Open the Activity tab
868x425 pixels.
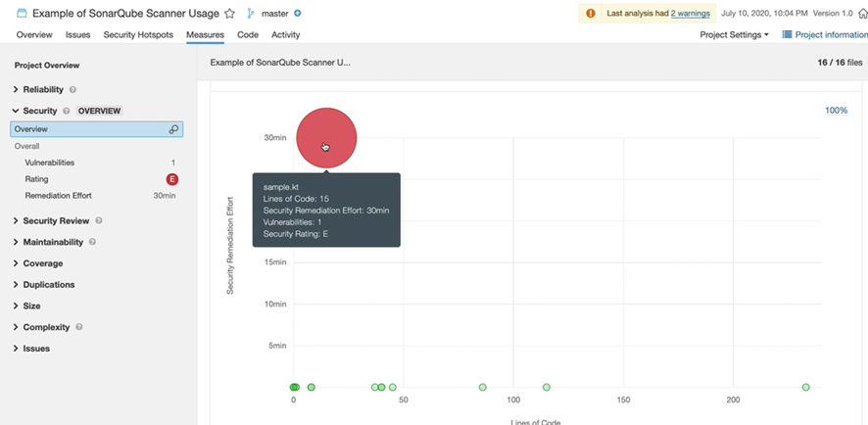point(286,34)
